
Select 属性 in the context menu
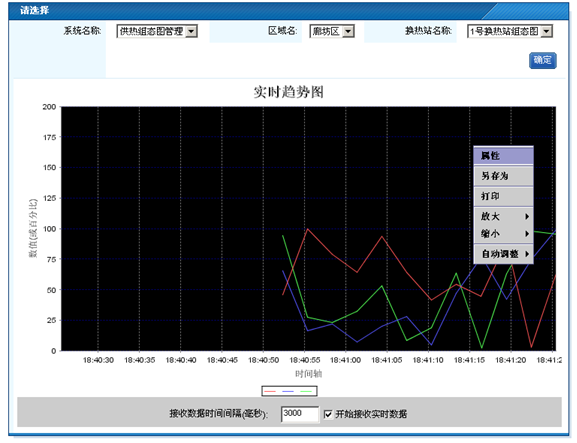click(503, 156)
